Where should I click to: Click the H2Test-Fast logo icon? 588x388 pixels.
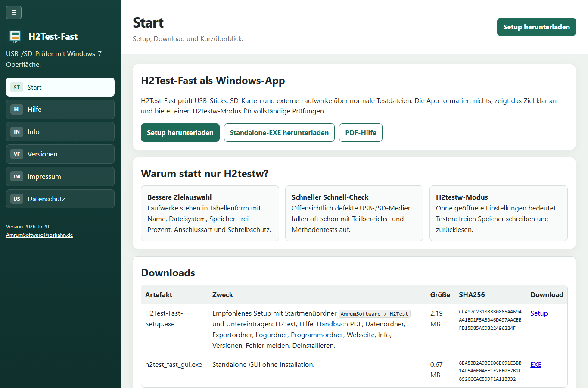click(x=15, y=37)
